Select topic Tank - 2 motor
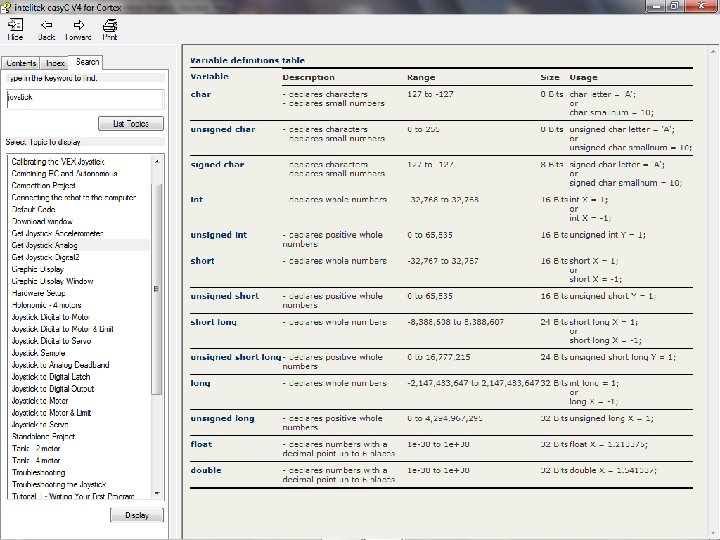The height and width of the screenshot is (540, 720). pyautogui.click(x=36, y=448)
